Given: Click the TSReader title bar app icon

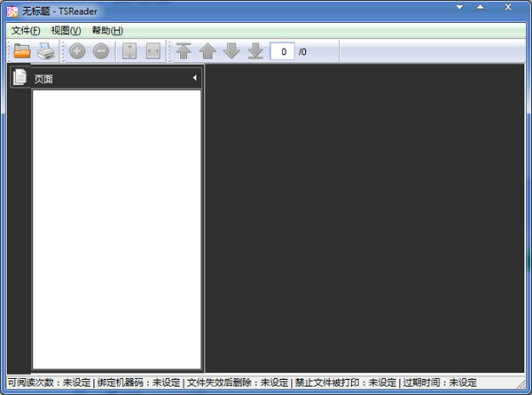Looking at the screenshot, I should coord(12,9).
